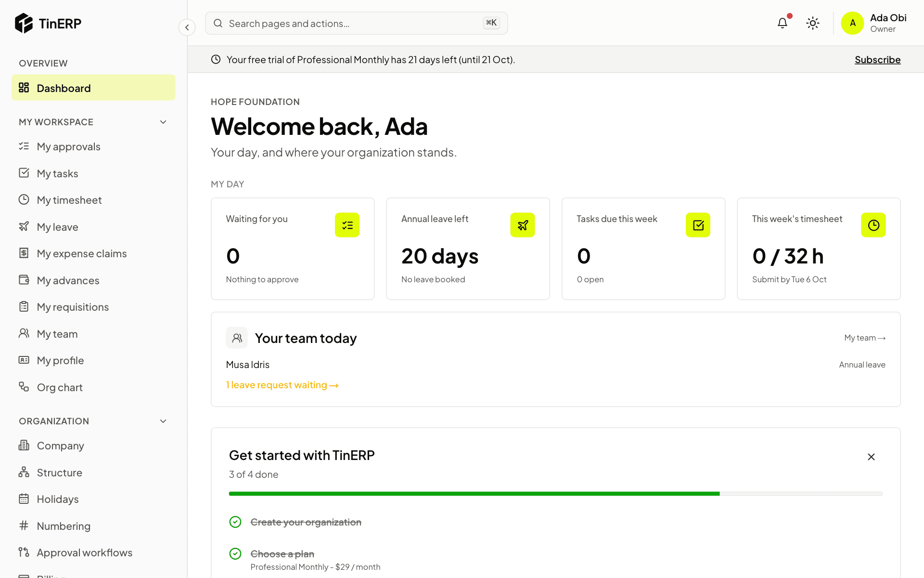This screenshot has height=578, width=924.
Task: Click the My requisitions clipboard icon
Action: pyautogui.click(x=24, y=306)
